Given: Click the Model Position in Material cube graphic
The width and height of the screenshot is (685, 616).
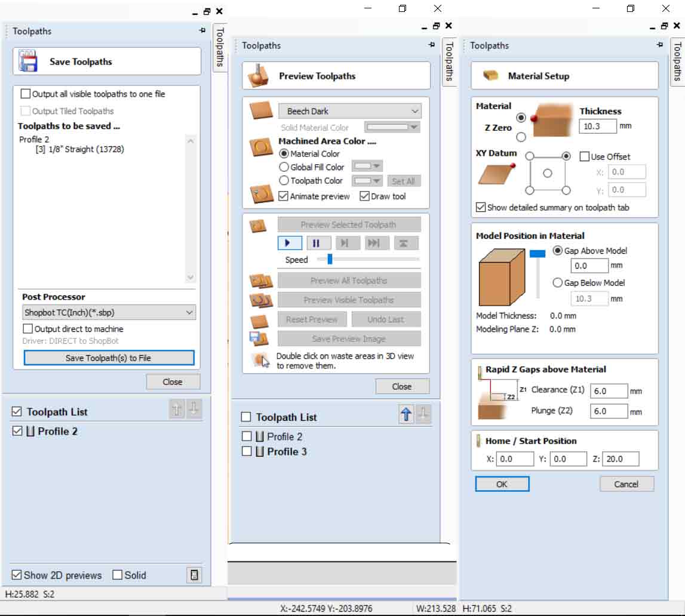Looking at the screenshot, I should point(502,277).
